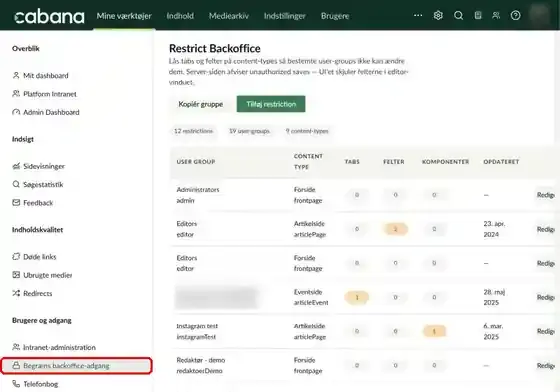This screenshot has width=560, height=392.
Task: Click the OPDATERET column header
Action: [501, 162]
